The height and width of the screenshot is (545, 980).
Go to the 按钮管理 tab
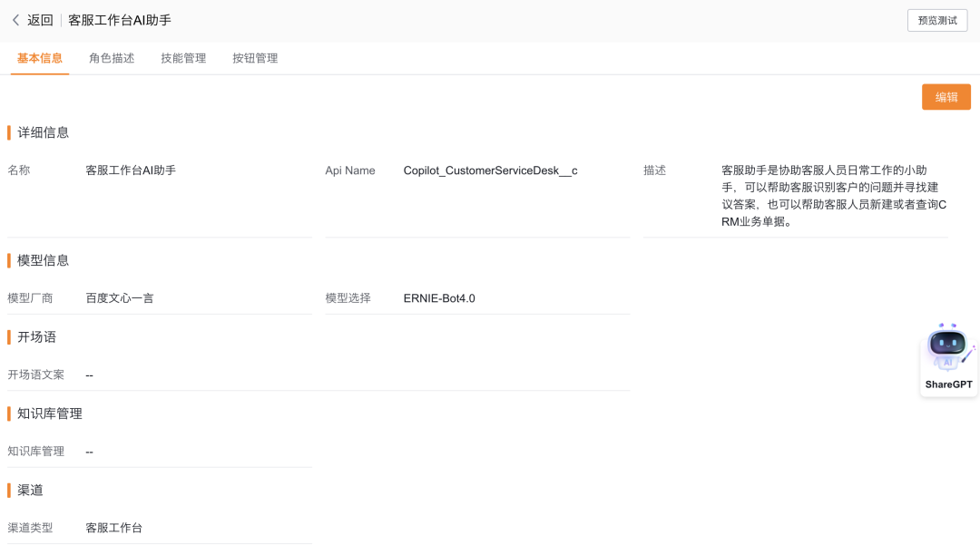(x=255, y=58)
